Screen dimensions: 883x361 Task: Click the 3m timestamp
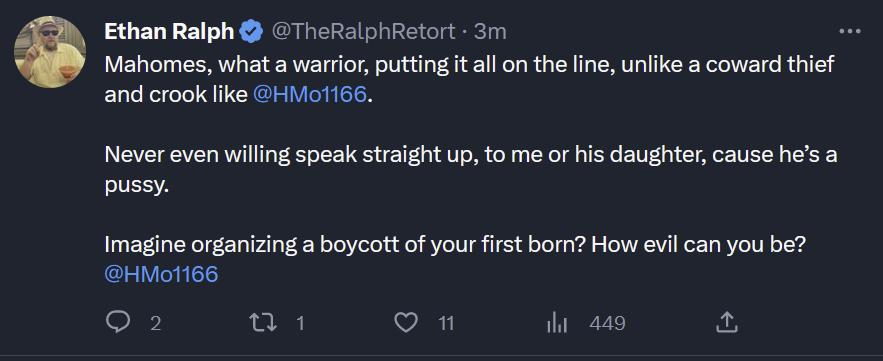[x=489, y=32]
